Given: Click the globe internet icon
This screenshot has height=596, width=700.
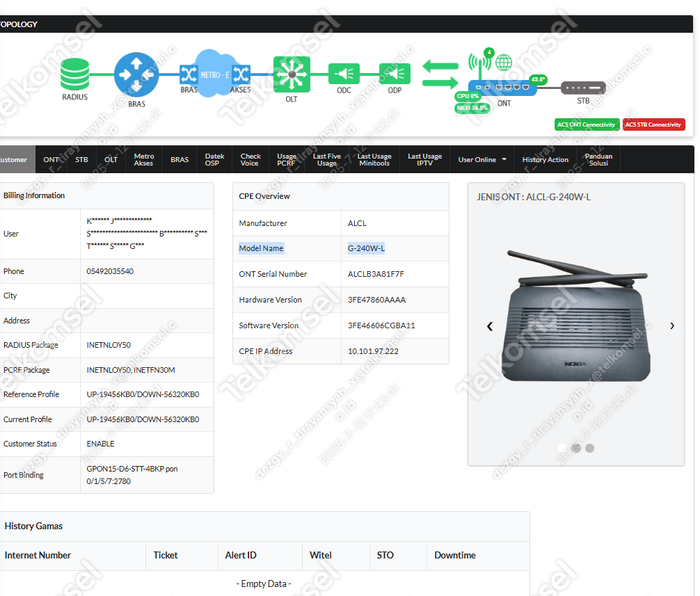Looking at the screenshot, I should pyautogui.click(x=504, y=63).
